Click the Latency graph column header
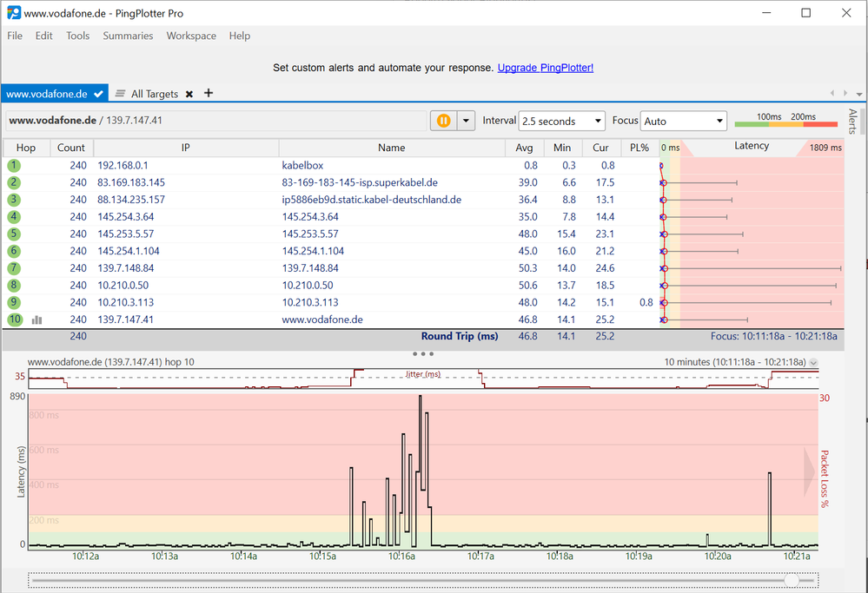The height and width of the screenshot is (593, 868). tap(752, 146)
